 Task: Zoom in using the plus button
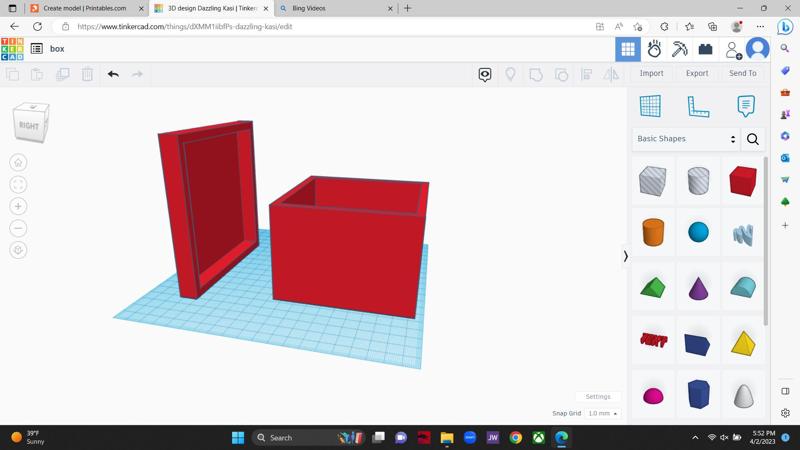tap(18, 206)
